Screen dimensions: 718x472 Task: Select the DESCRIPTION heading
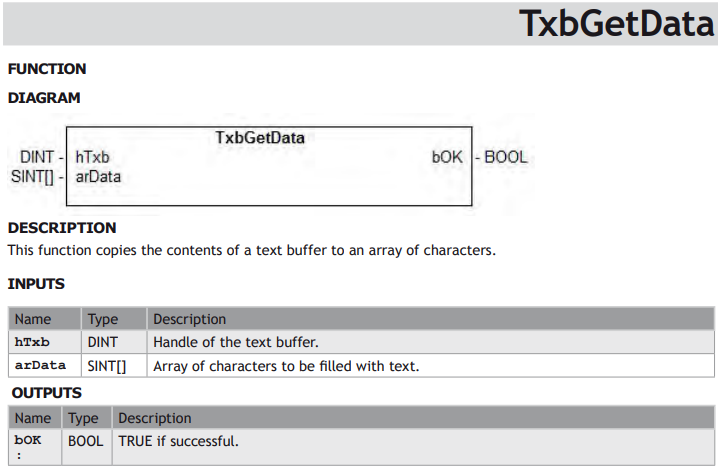point(62,228)
